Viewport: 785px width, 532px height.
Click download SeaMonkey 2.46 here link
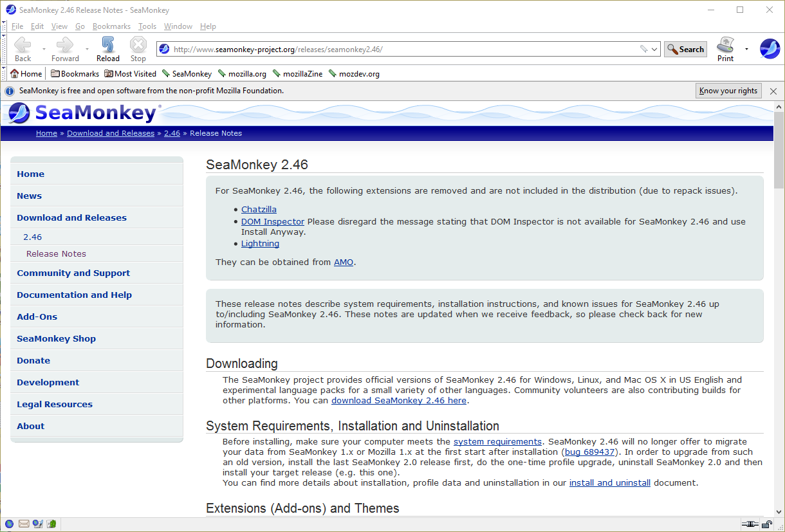click(399, 400)
